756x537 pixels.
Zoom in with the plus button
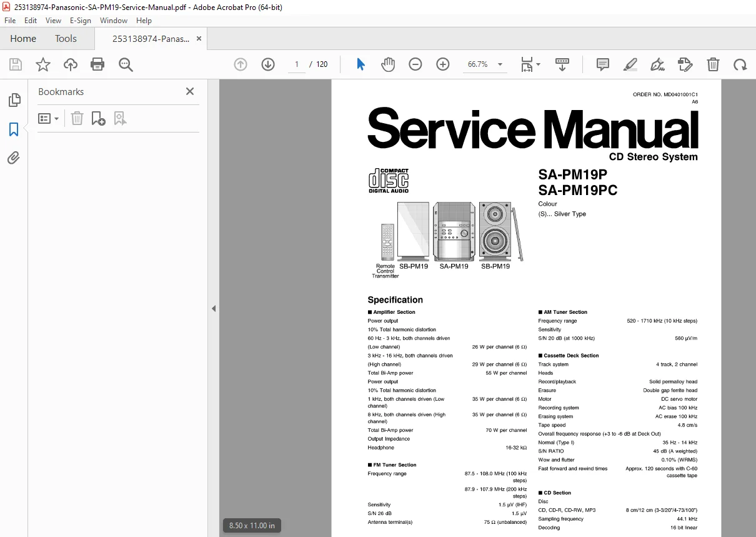443,64
